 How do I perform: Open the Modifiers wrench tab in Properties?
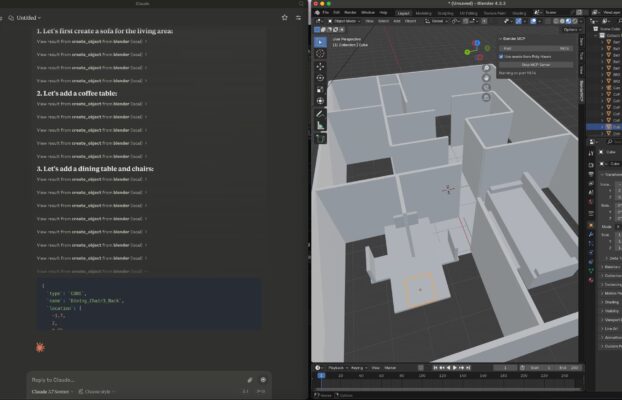coord(591,235)
